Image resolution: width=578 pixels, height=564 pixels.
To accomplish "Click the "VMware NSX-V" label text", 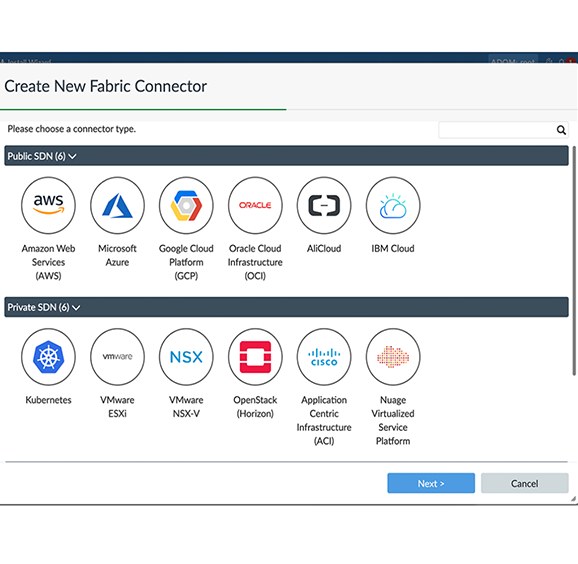I will 186,407.
